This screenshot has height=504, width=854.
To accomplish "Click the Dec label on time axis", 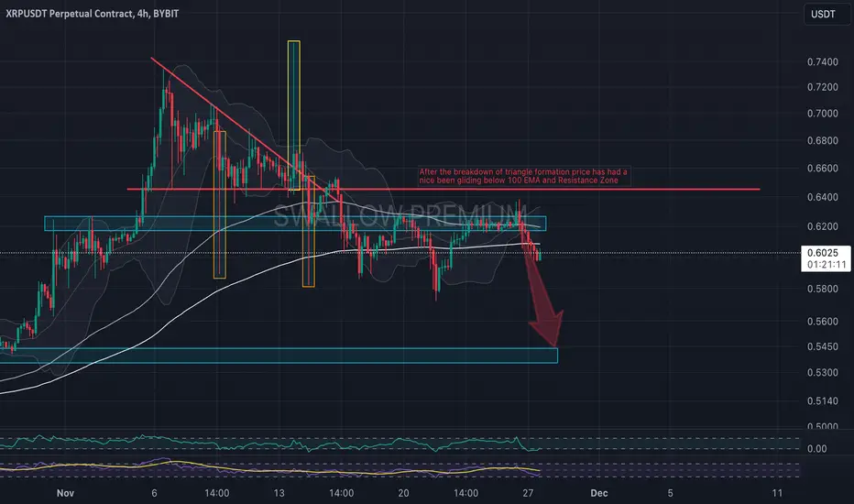I will point(599,493).
